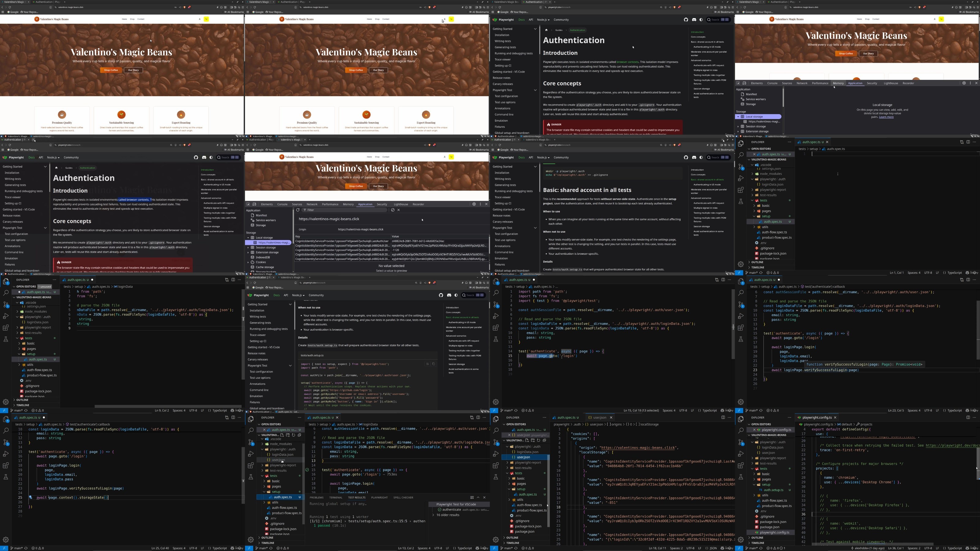Image resolution: width=980 pixels, height=551 pixels.
Task: Open the SPELL CHECKER panel tab
Action: [x=403, y=497]
